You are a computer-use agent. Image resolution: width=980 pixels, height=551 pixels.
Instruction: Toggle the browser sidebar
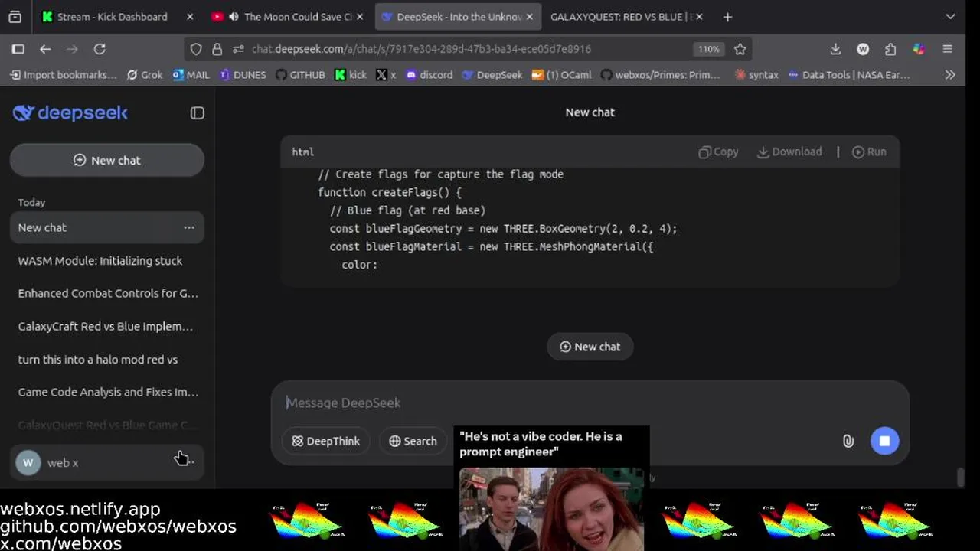pos(18,49)
